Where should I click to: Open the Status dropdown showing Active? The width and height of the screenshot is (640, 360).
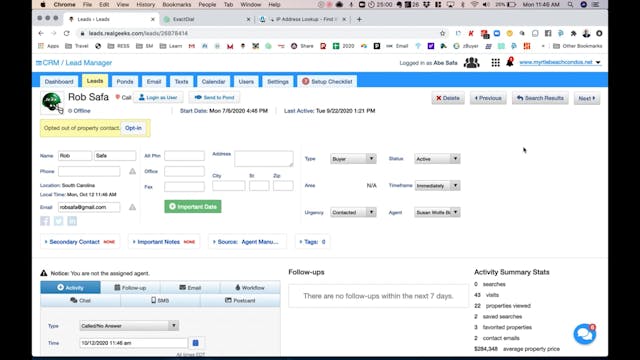(x=437, y=159)
